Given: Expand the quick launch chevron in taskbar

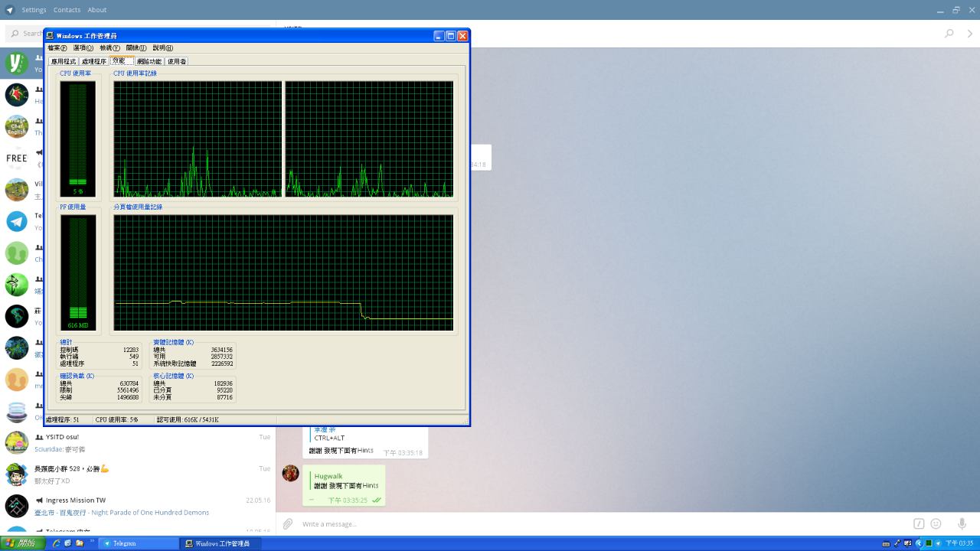Looking at the screenshot, I should 93,542.
